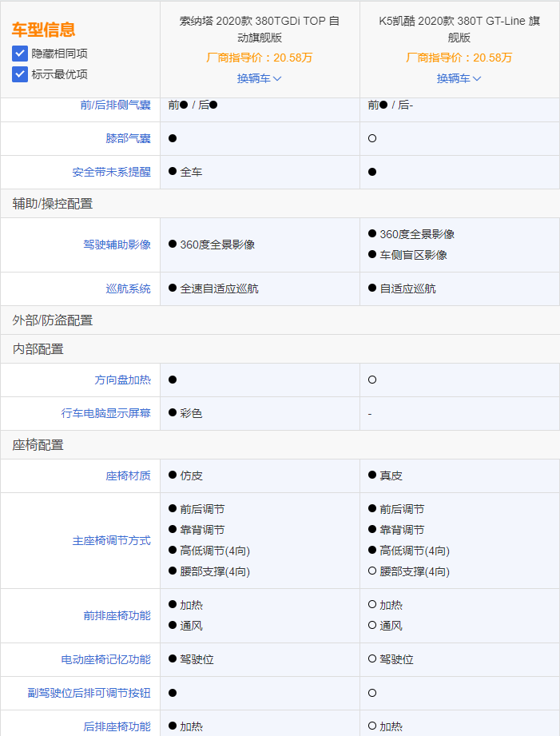Select the 外部/防盗配置 section header
This screenshot has width=560, height=736.
[x=280, y=320]
